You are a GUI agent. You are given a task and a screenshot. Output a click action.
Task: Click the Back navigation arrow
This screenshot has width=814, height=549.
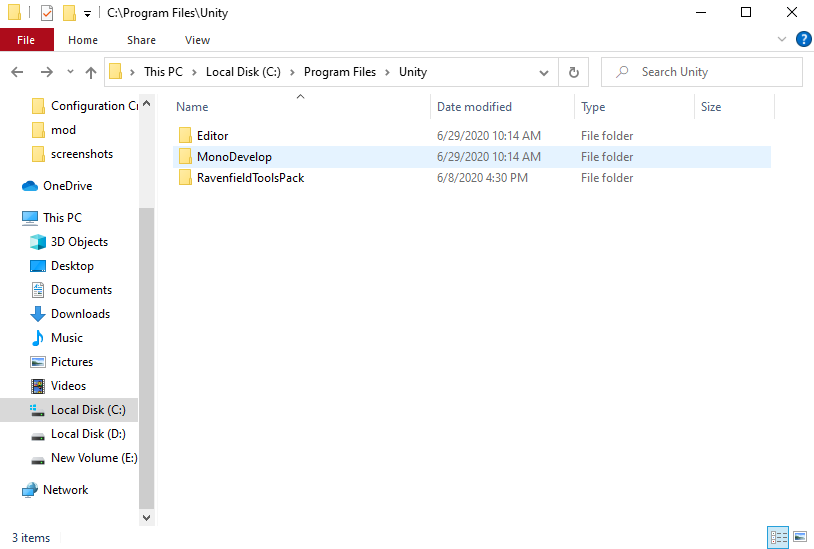point(17,72)
